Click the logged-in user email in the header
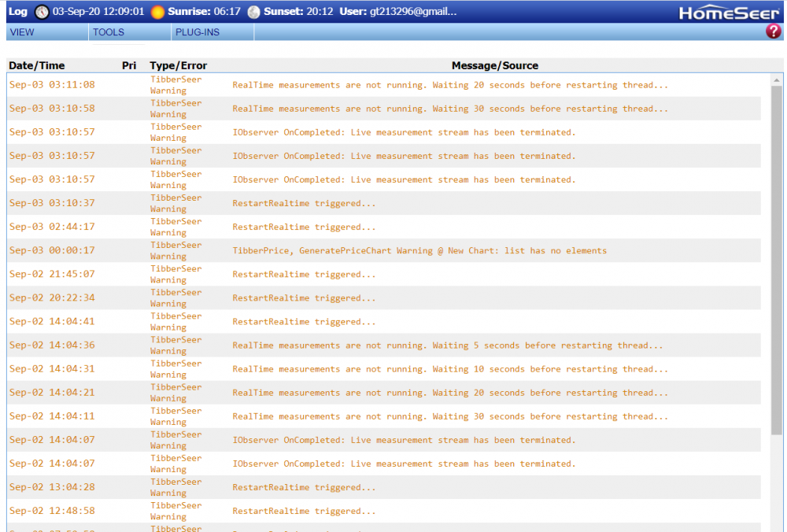 tap(413, 12)
